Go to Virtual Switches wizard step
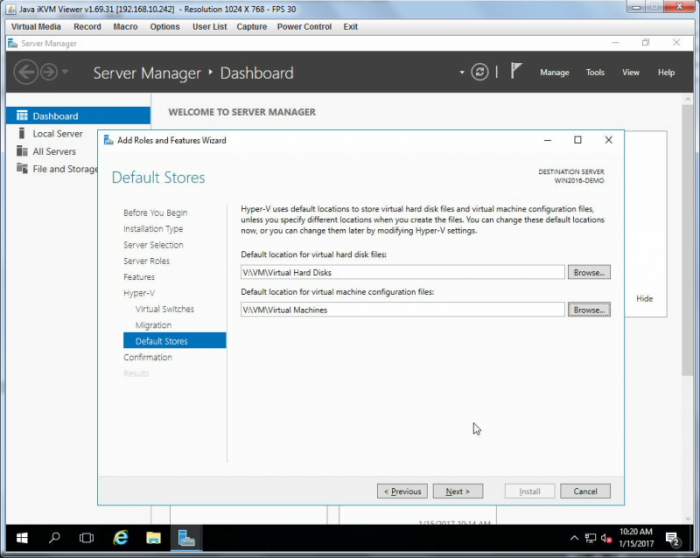Image resolution: width=700 pixels, height=558 pixels. click(x=165, y=309)
